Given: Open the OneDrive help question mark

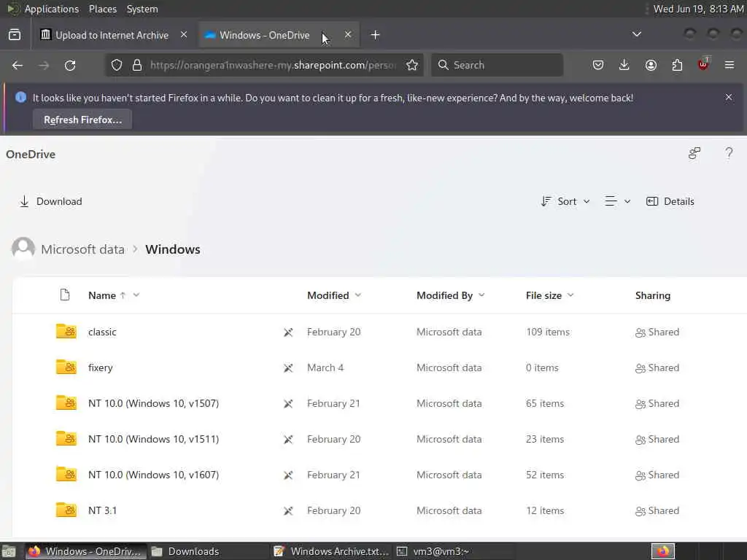Looking at the screenshot, I should click(729, 153).
